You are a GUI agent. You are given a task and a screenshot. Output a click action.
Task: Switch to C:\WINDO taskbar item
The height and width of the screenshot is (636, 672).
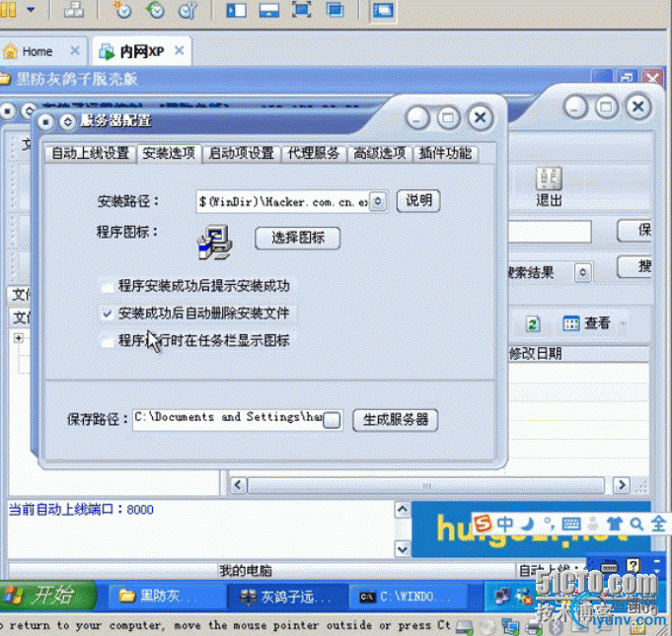point(408,597)
